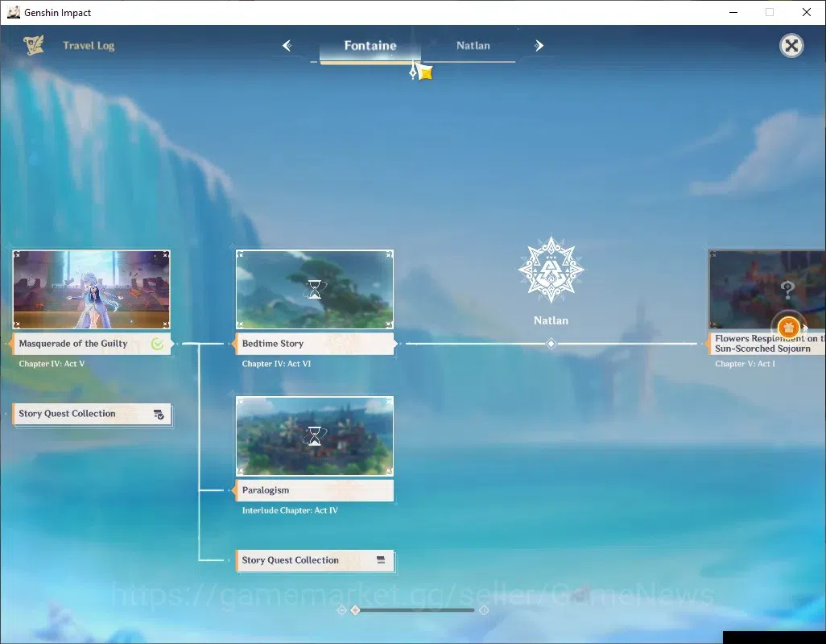This screenshot has width=826, height=644.
Task: Open Flowers Resplendent on Sun-Scorched Sojourn label
Action: [x=767, y=344]
